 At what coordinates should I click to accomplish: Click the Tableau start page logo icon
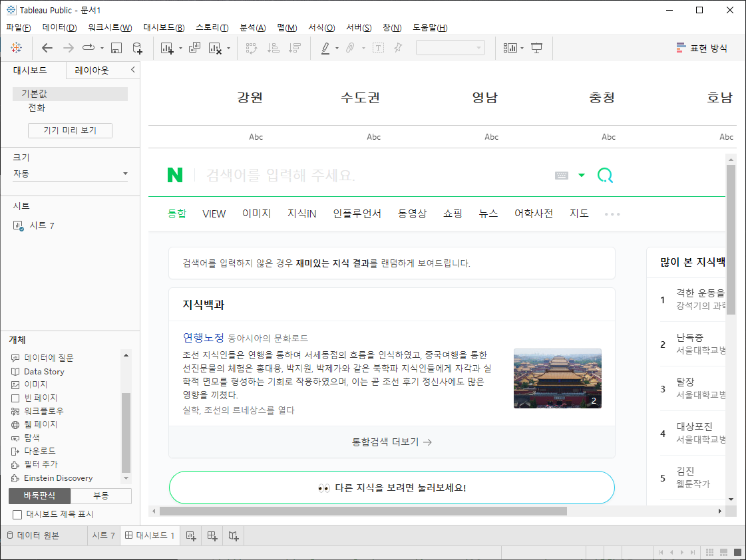(x=16, y=47)
